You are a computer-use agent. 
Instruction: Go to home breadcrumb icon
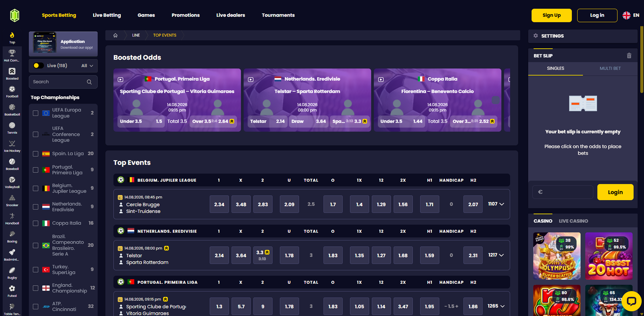[x=115, y=35]
